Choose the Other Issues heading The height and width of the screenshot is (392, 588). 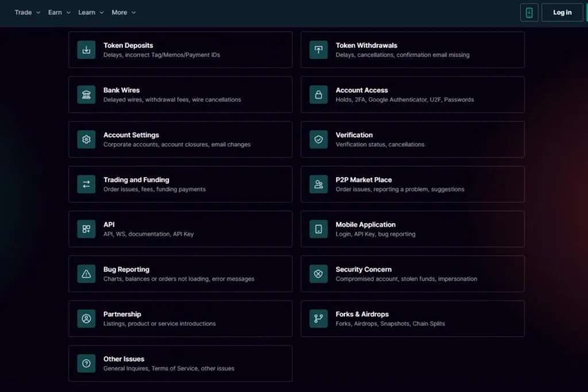point(124,359)
